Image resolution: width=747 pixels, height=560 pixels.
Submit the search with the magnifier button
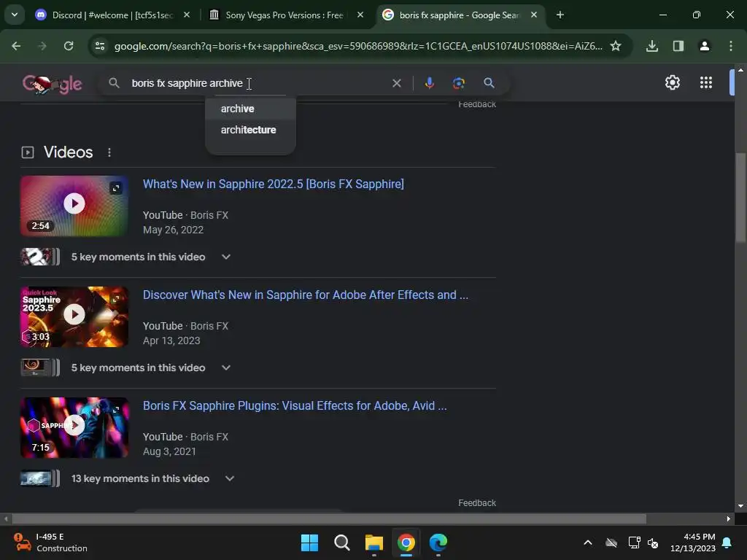[x=489, y=83]
